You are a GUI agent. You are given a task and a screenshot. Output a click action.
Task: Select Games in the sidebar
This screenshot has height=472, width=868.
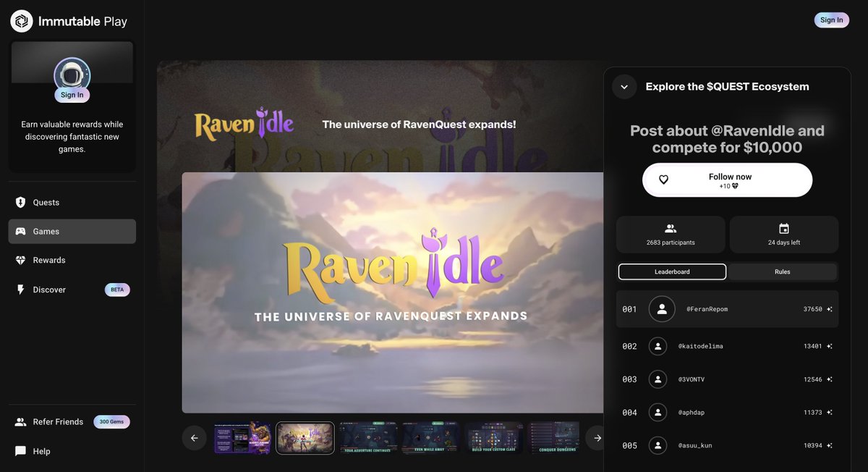point(72,232)
